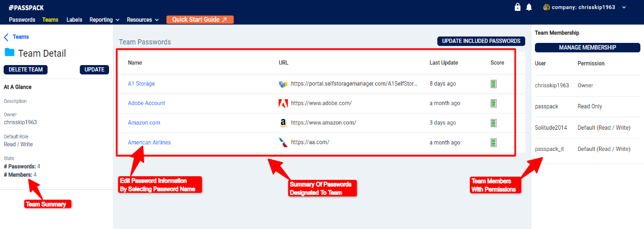Click the score icon for Amazon.com
The image size is (644, 229).
(494, 123)
